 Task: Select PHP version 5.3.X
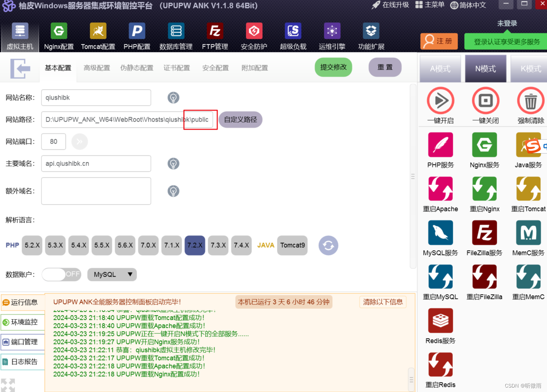point(55,245)
